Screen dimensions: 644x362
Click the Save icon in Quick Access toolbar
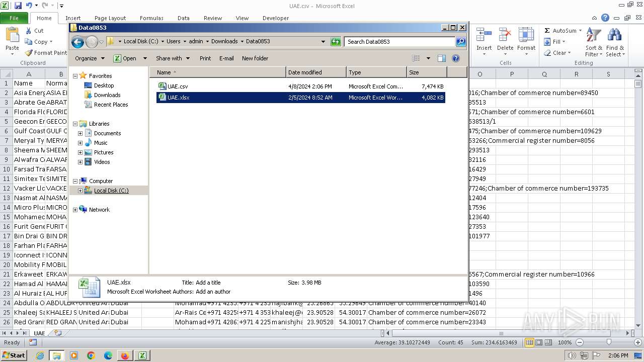(18, 6)
